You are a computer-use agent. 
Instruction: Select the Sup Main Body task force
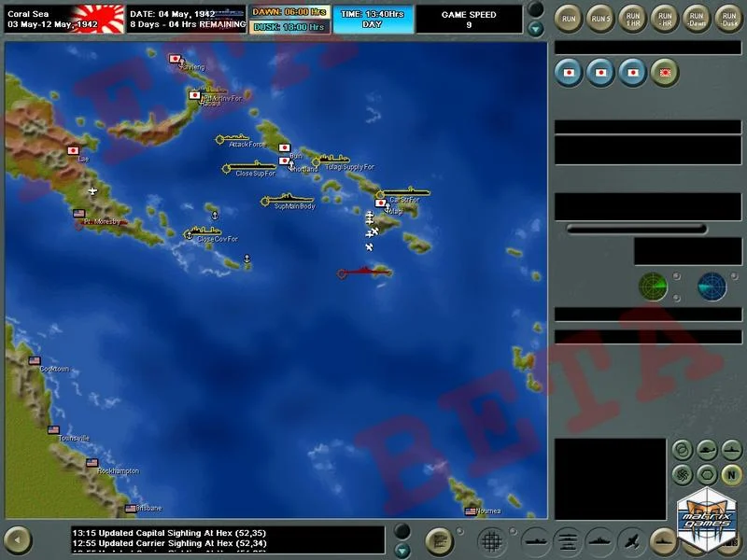[x=289, y=199]
